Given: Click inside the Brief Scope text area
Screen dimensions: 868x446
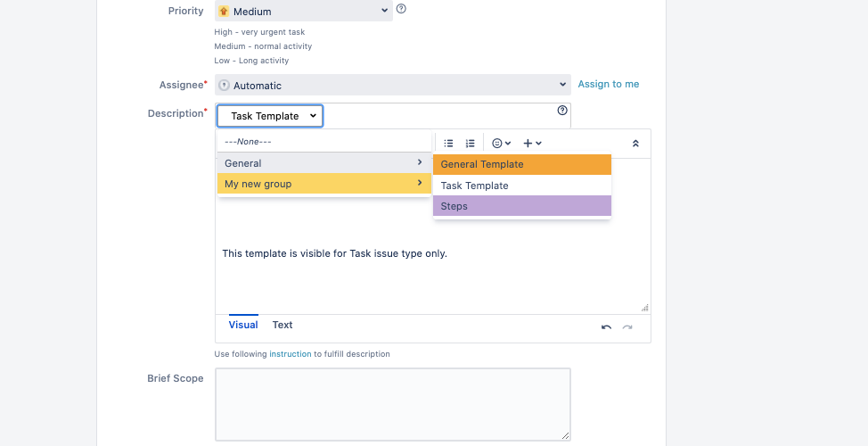Looking at the screenshot, I should tap(392, 404).
